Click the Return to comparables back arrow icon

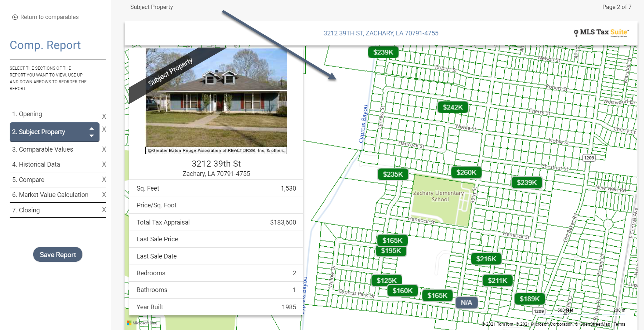[x=15, y=17]
